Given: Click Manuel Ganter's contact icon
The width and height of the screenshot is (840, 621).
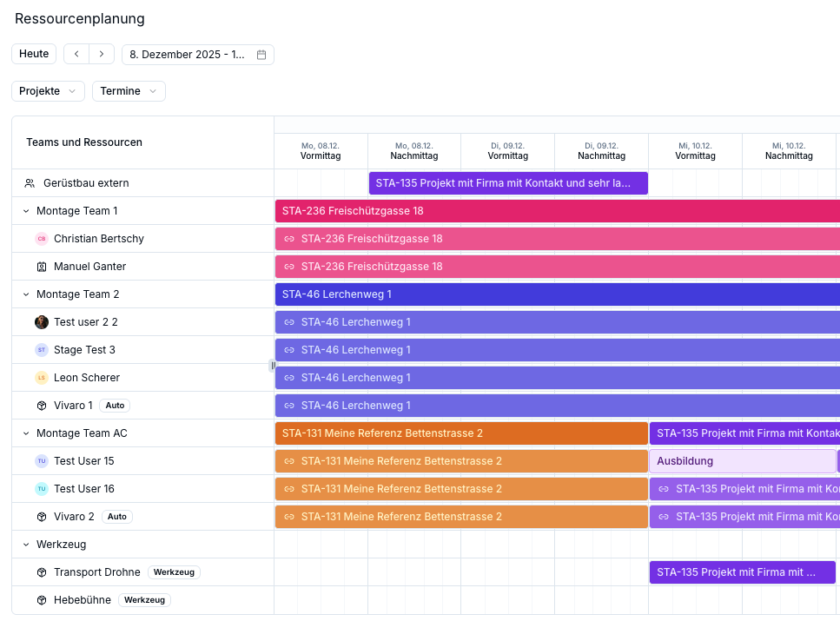Looking at the screenshot, I should pos(42,267).
